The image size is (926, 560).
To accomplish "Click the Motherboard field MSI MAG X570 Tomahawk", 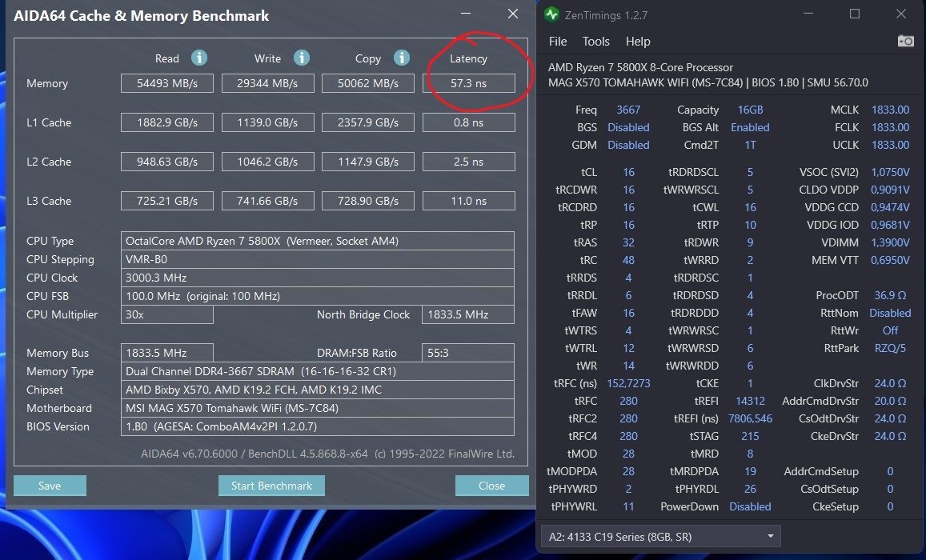I will 318,408.
